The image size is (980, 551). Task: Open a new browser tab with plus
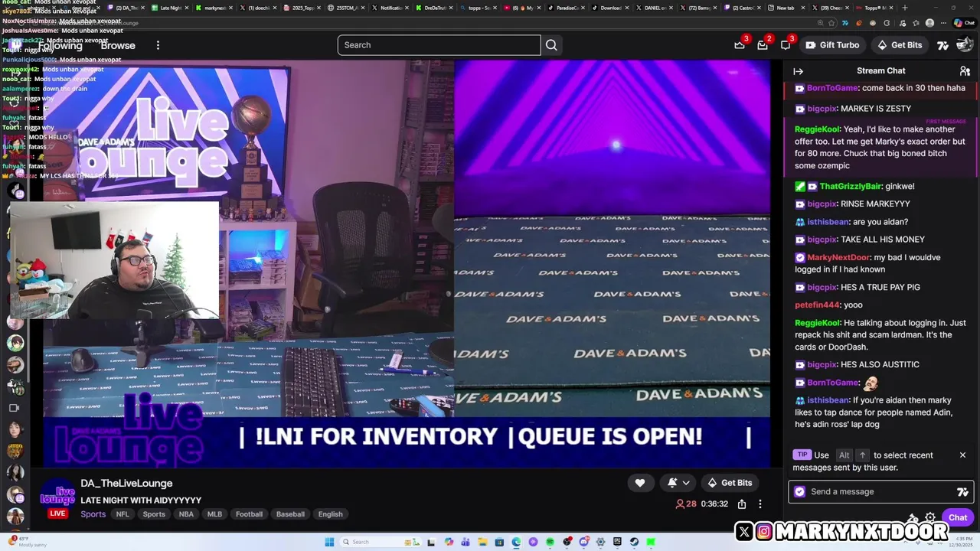pos(904,8)
